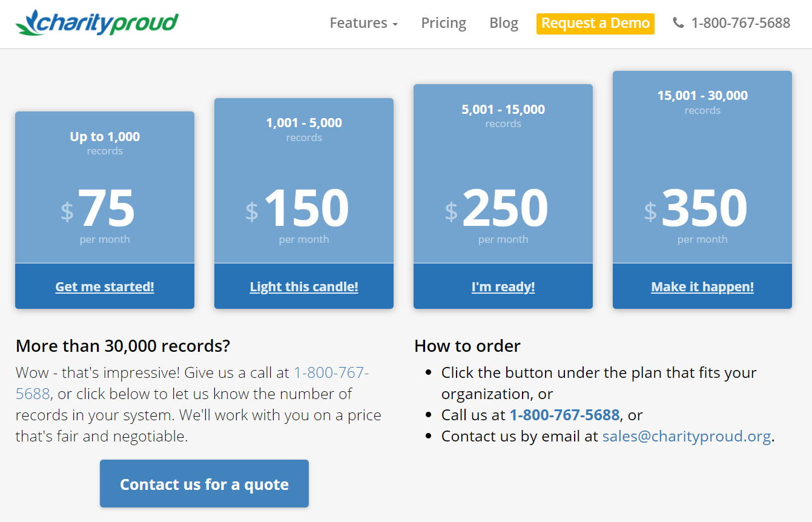This screenshot has height=522, width=812.
Task: Click the $250 per month price
Action: [x=504, y=208]
